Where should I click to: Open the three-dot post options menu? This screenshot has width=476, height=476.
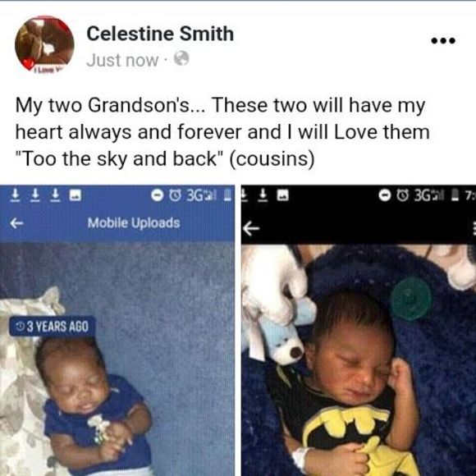443,40
